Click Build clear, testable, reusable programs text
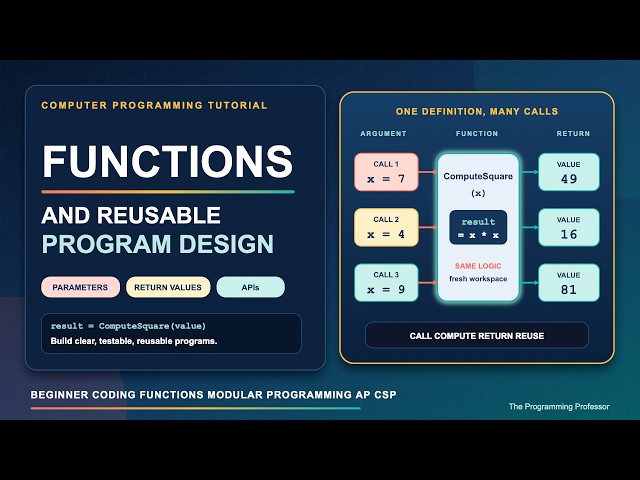 134,341
